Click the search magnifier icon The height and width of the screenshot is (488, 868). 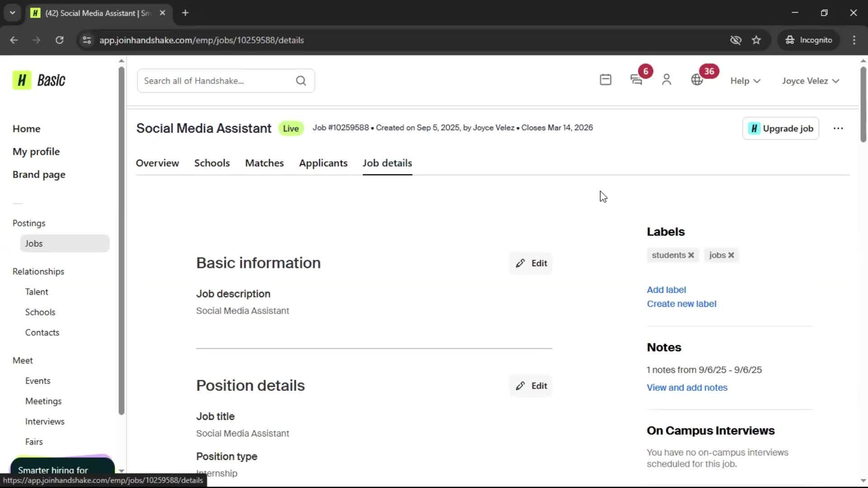(301, 81)
